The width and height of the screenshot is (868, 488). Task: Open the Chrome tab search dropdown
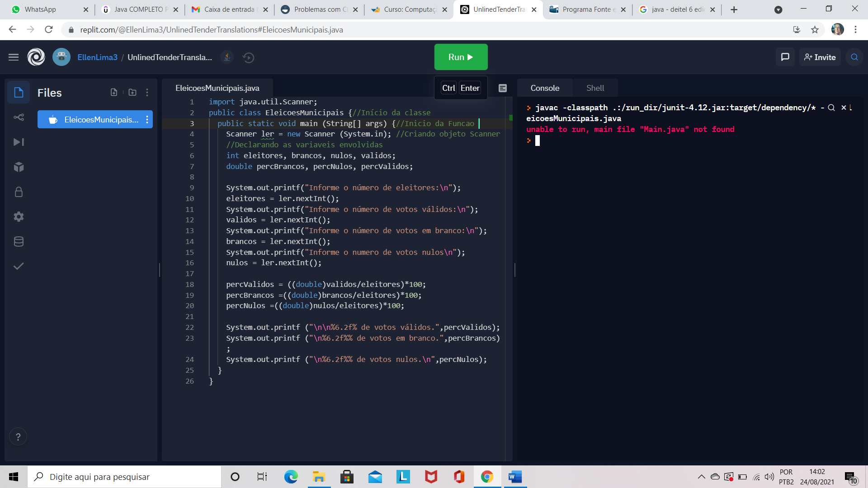coord(778,9)
